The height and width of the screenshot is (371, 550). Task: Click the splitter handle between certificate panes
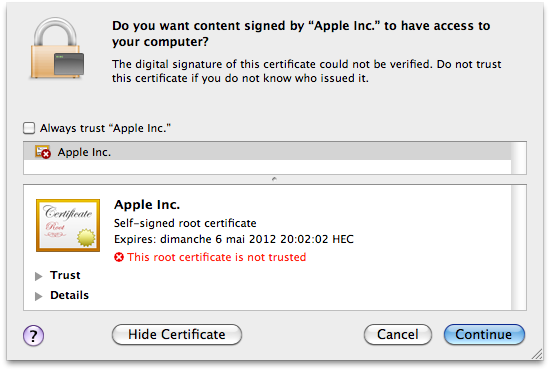click(x=274, y=179)
